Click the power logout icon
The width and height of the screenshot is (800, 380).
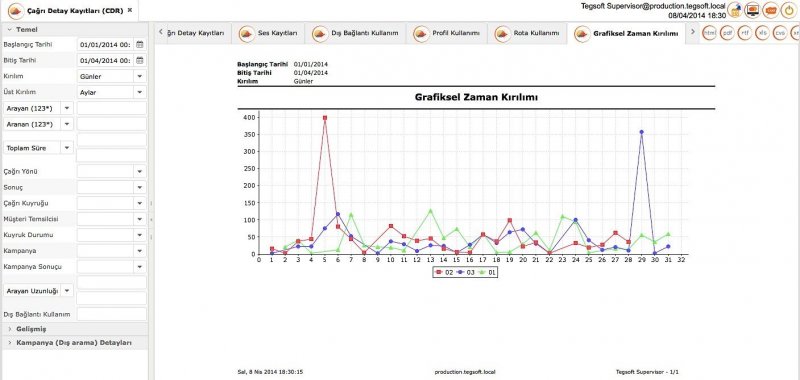click(x=788, y=10)
